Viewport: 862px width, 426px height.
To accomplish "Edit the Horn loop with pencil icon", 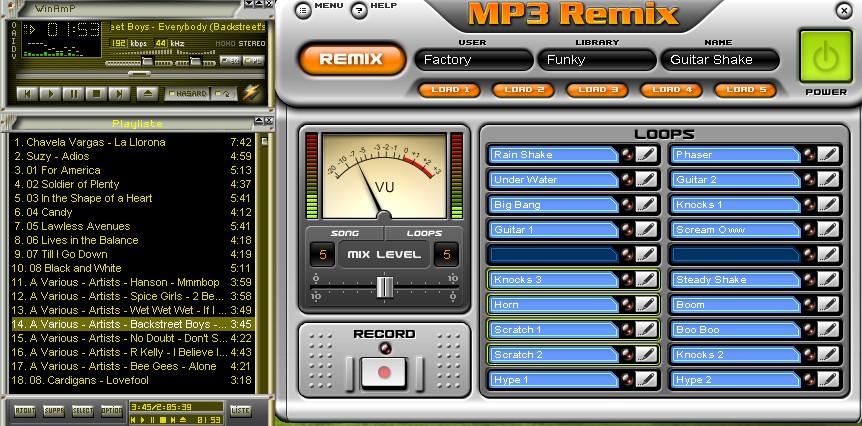I will pos(646,305).
